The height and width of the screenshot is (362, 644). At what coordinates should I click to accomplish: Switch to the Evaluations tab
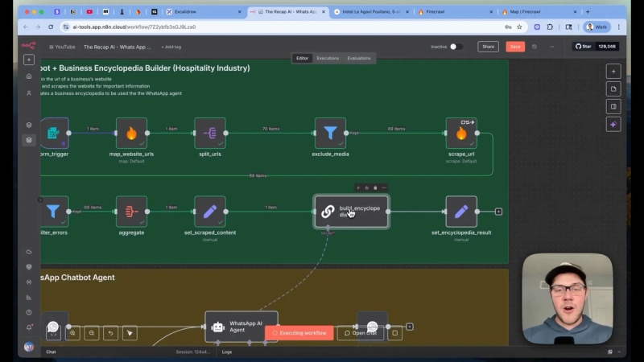click(359, 58)
